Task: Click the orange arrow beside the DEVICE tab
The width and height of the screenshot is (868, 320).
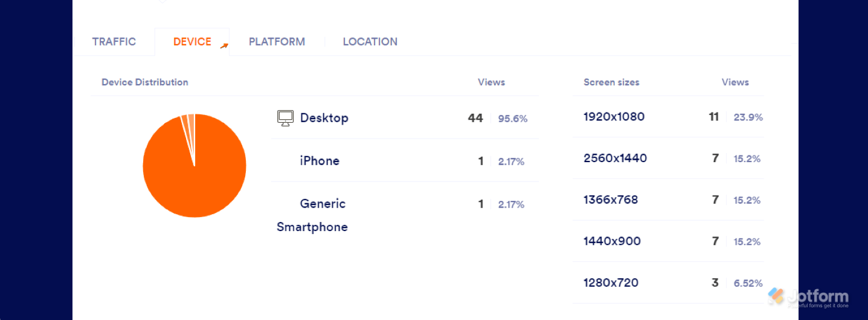Action: coord(224,45)
